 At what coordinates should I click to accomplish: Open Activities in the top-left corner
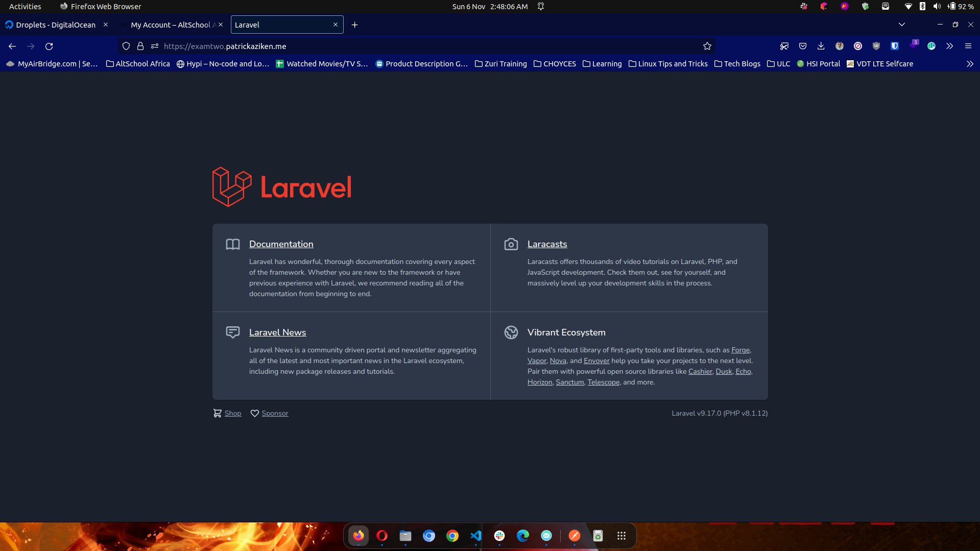pos(25,6)
